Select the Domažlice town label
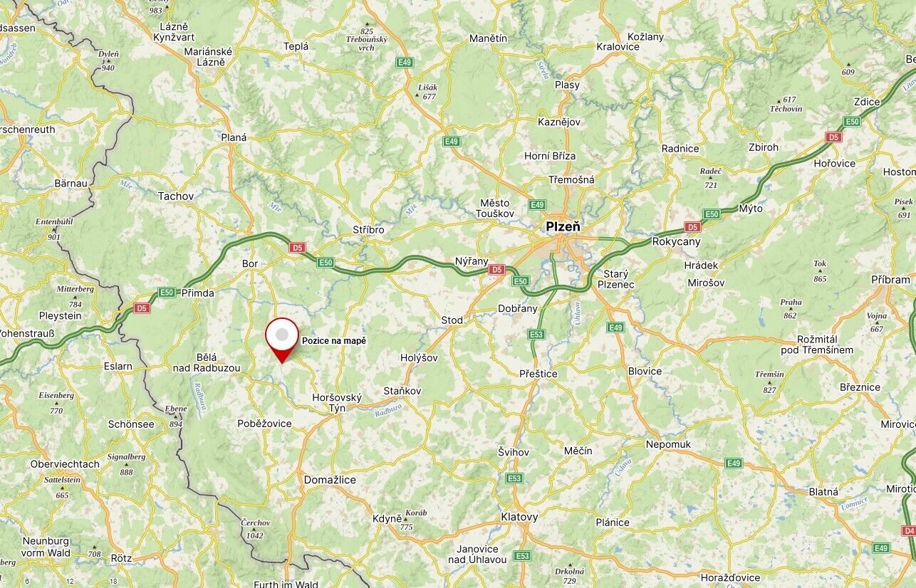 pyautogui.click(x=330, y=480)
